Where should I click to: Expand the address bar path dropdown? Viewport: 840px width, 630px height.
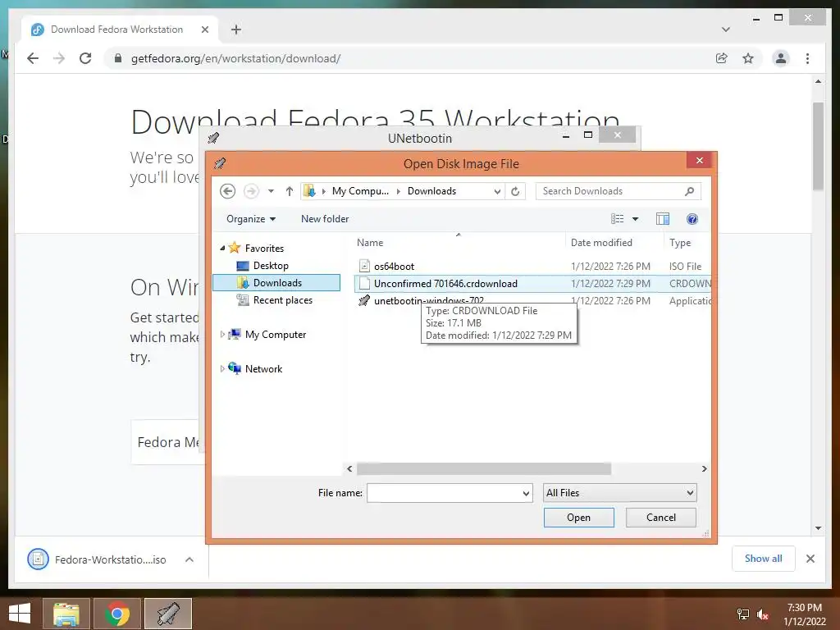coord(497,191)
